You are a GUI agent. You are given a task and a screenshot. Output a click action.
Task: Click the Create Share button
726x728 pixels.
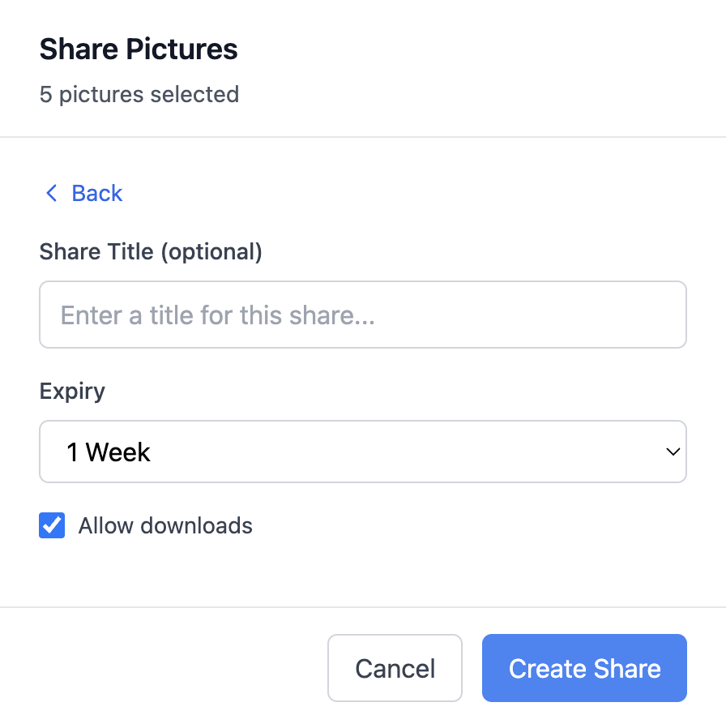583,668
